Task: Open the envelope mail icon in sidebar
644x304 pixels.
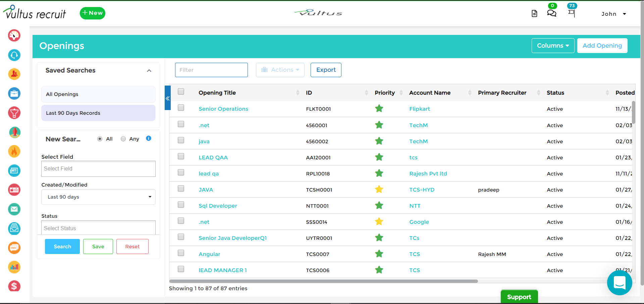Action: [14, 209]
